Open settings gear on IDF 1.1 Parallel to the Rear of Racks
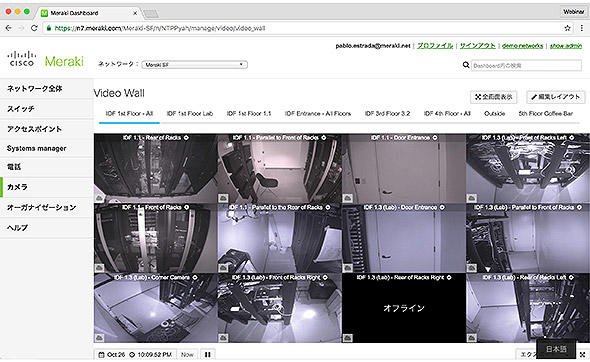 pyautogui.click(x=328, y=207)
